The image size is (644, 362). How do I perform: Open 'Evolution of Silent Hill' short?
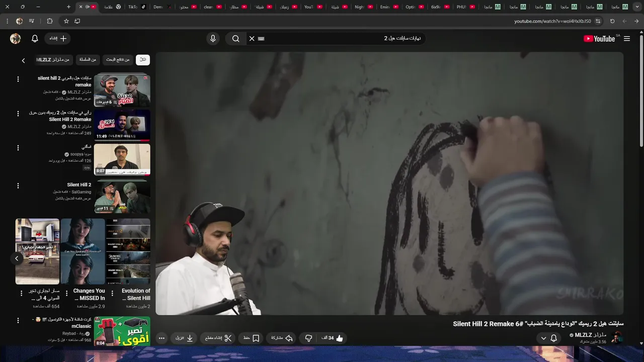coord(128,251)
